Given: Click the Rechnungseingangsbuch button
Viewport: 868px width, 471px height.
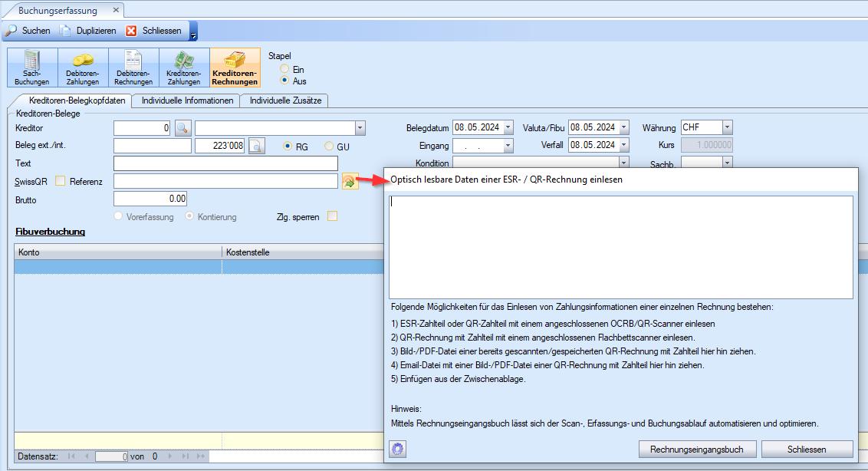Looking at the screenshot, I should 697,449.
